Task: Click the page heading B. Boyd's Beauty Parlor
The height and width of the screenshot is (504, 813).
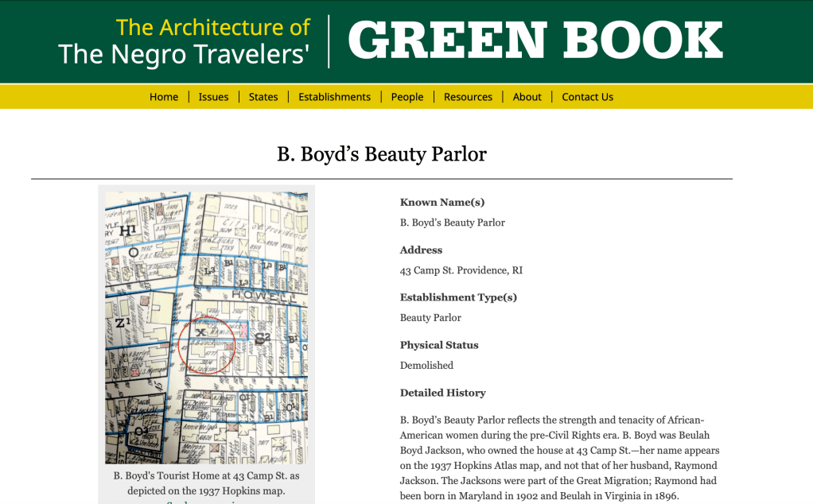Action: point(381,153)
